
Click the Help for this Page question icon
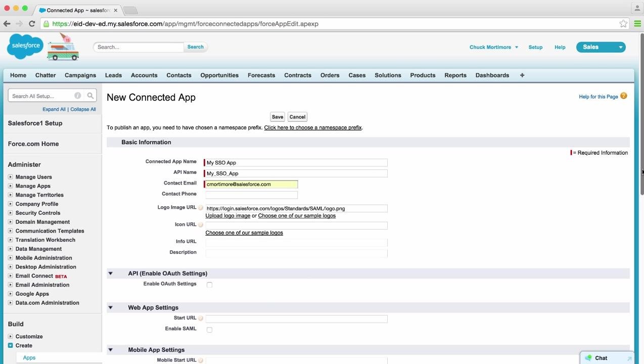click(624, 96)
